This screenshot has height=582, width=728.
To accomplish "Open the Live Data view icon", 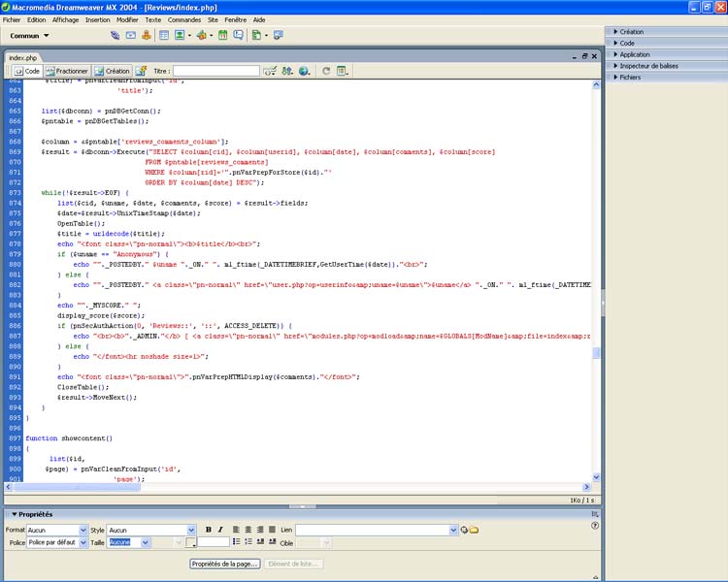I will [x=141, y=71].
